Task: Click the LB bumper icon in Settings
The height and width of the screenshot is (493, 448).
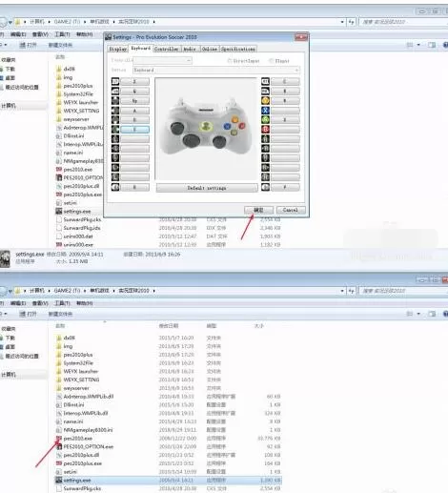Action: coord(115,92)
